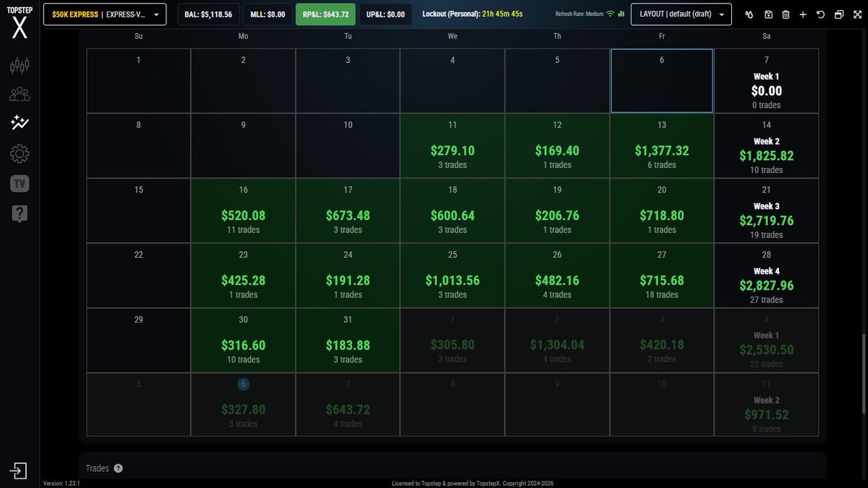Select day 26 showing $482.16

[x=557, y=275]
